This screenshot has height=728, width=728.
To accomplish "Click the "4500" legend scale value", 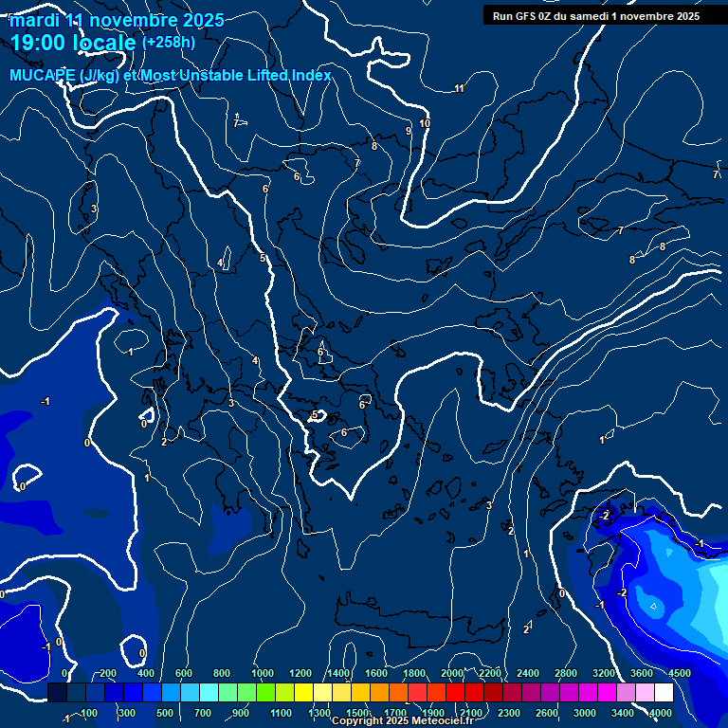I will [680, 673].
